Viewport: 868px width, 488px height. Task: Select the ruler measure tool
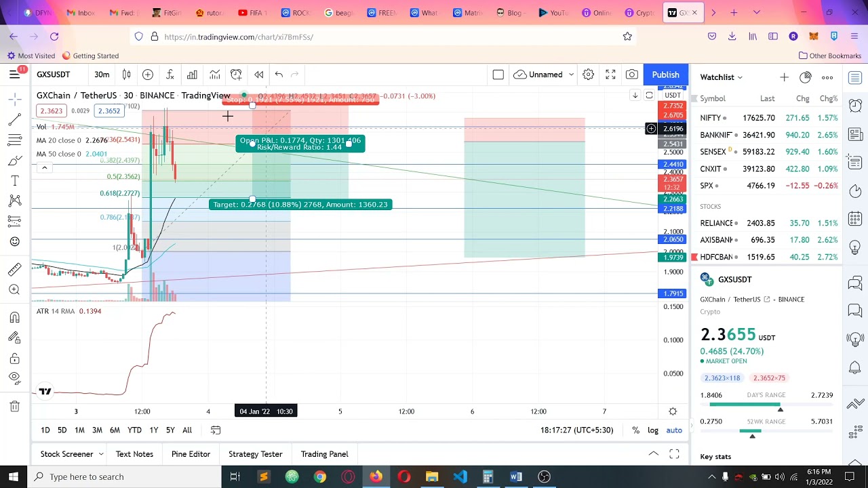(x=14, y=270)
